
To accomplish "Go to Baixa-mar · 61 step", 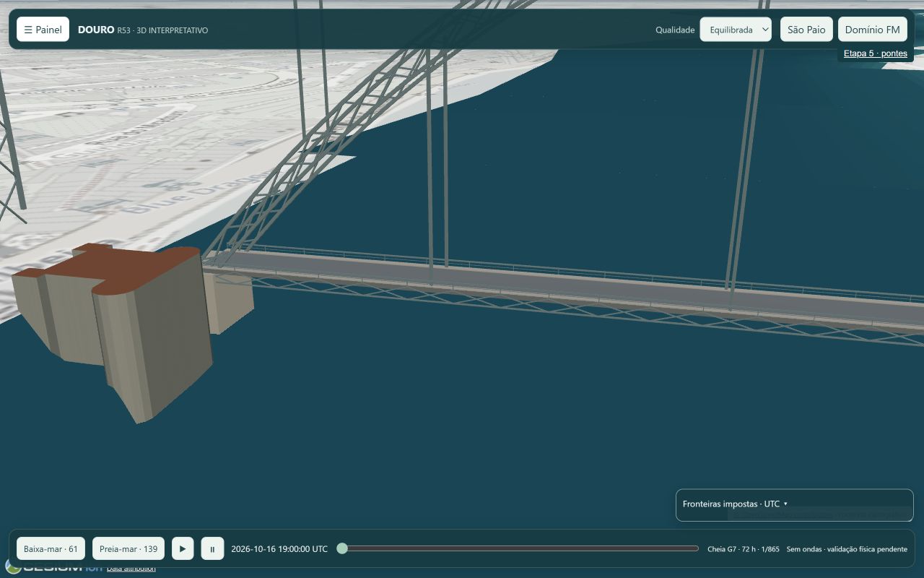I will [51, 549].
